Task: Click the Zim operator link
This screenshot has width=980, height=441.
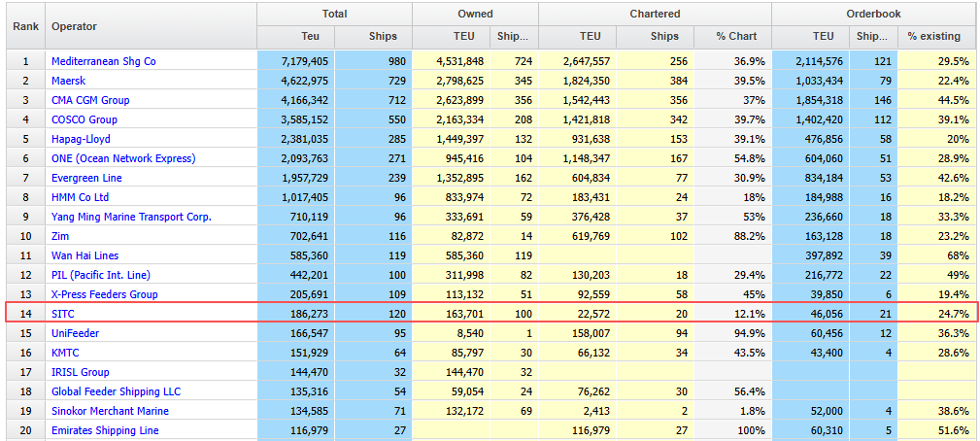Action: [x=60, y=236]
